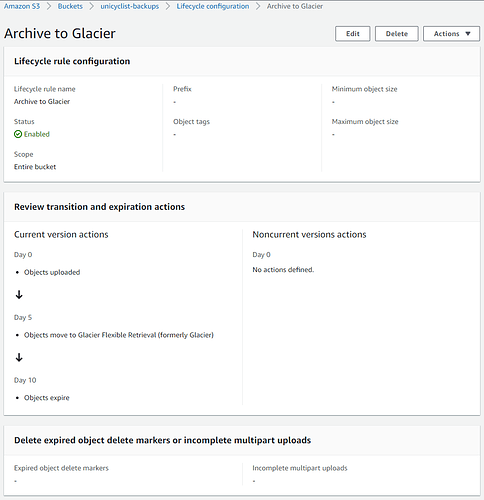Click the 'Current version actions' heading

click(x=61, y=234)
